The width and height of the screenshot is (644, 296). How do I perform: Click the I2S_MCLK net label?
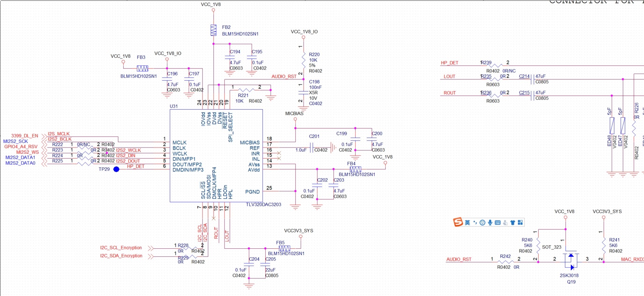58,134
